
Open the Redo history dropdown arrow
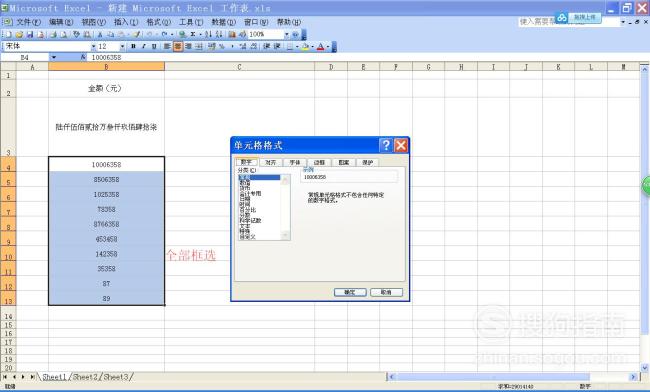tap(172, 34)
